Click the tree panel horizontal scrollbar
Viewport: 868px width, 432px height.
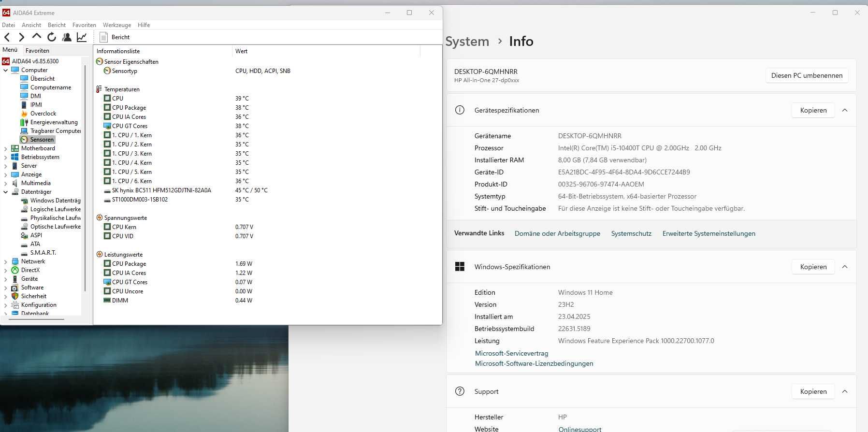coord(35,319)
